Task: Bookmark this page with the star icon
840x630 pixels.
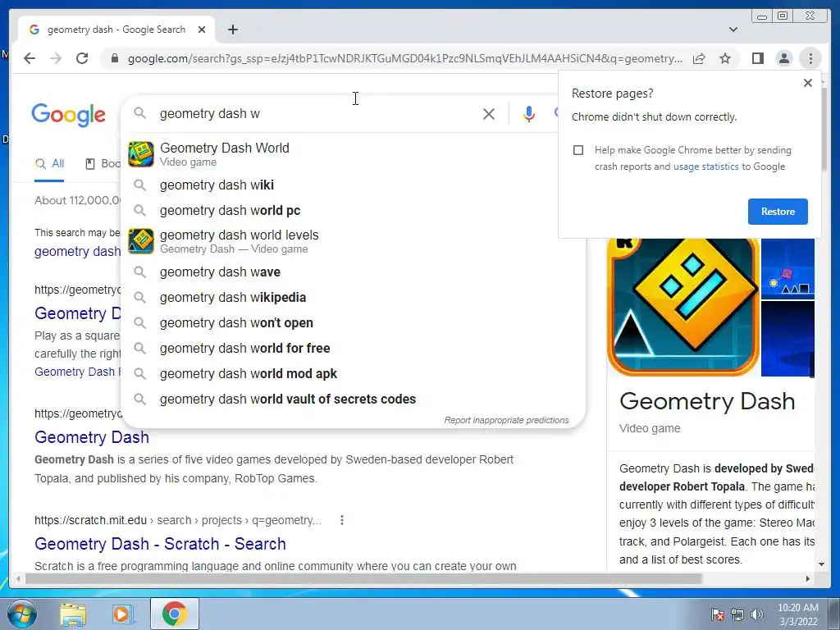Action: click(725, 58)
